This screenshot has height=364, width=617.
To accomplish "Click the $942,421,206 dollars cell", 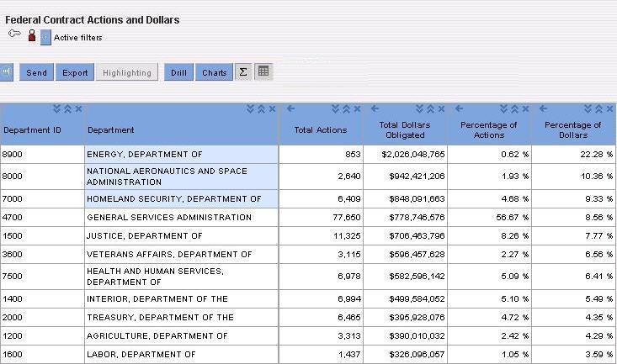I will [405, 177].
